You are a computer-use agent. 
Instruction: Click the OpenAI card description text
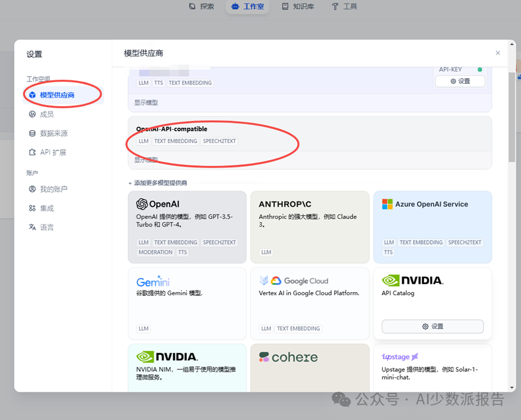(x=185, y=221)
